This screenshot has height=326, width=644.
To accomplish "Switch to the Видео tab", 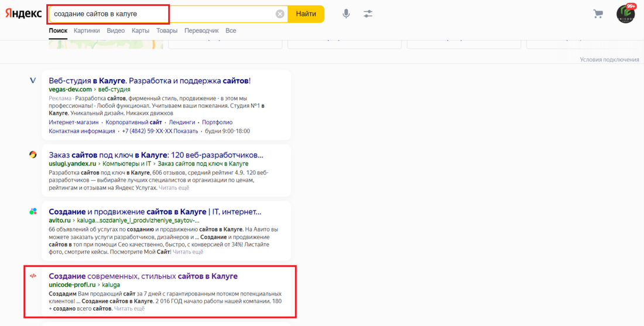I will click(116, 31).
